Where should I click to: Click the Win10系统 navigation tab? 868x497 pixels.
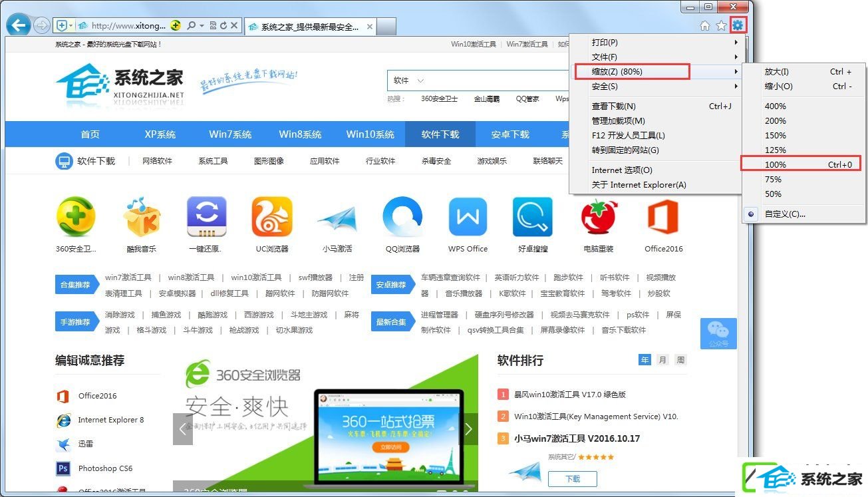tap(370, 134)
